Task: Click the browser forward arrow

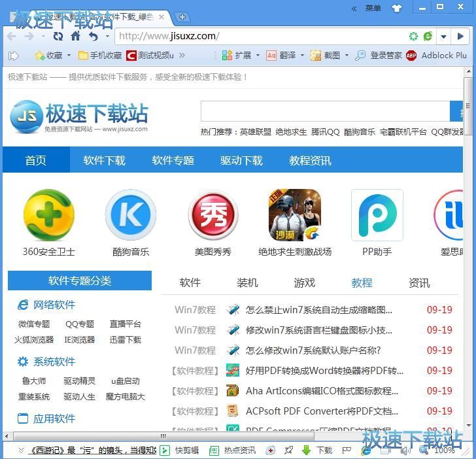Action: [x=29, y=37]
